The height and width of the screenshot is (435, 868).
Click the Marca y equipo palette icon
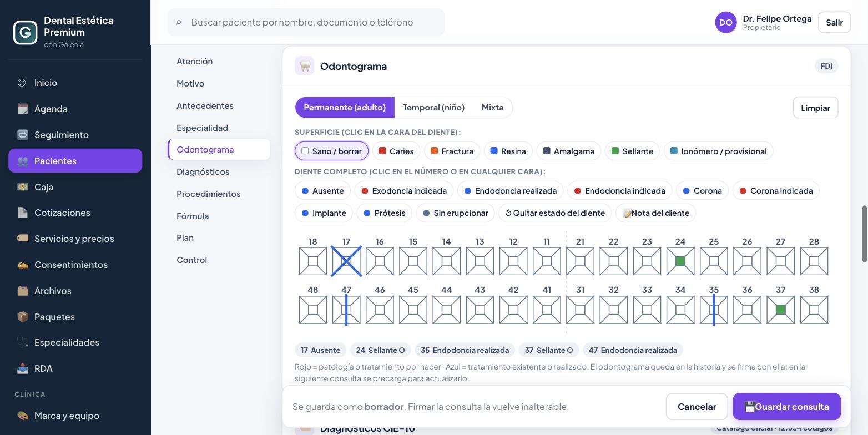22,416
